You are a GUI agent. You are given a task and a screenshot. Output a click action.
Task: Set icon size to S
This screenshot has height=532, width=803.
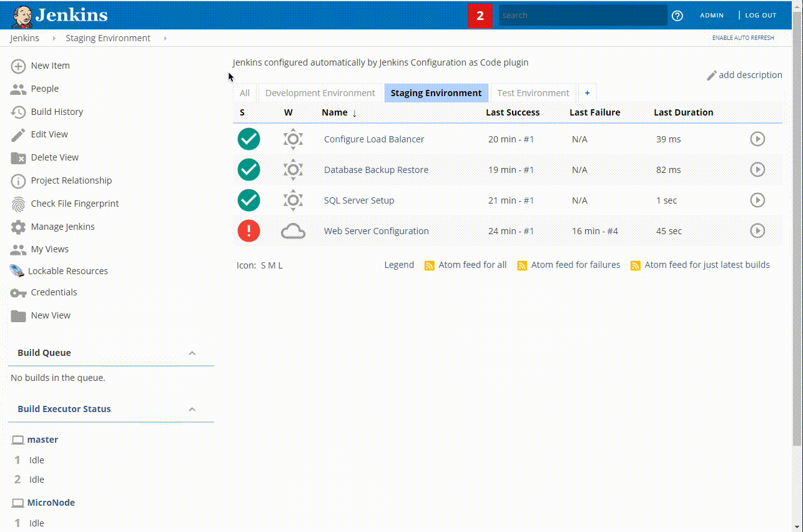coord(264,265)
